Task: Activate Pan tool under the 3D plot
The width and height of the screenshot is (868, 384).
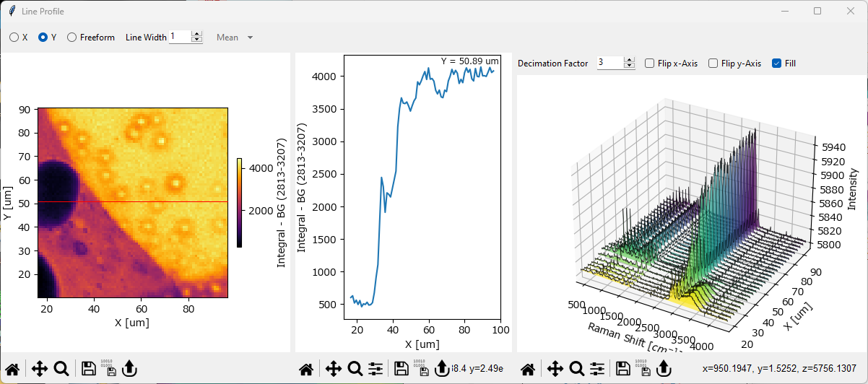Action: [555, 369]
